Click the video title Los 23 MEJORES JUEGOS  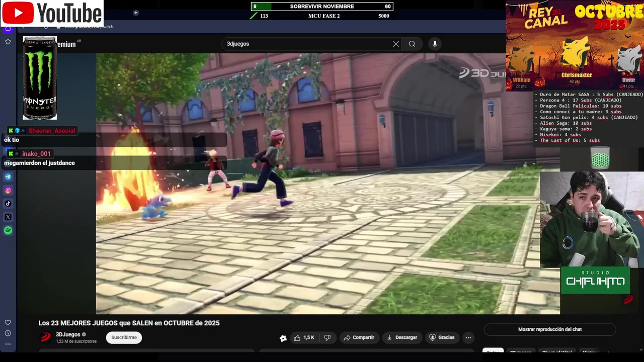click(129, 323)
